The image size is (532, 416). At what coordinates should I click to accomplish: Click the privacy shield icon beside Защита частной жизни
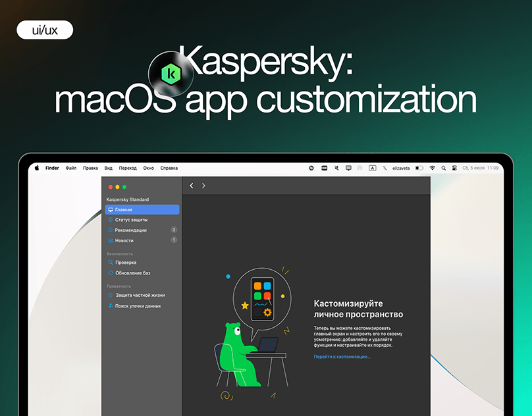pos(111,295)
